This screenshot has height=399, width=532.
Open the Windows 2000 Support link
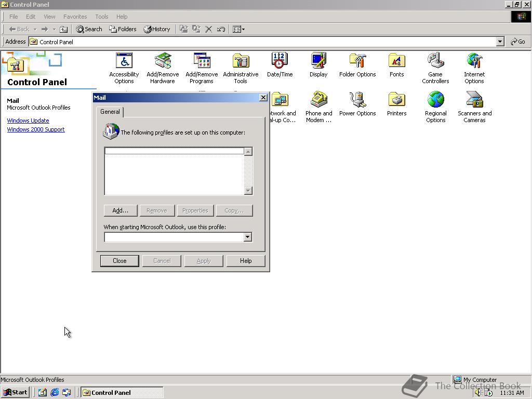click(36, 129)
